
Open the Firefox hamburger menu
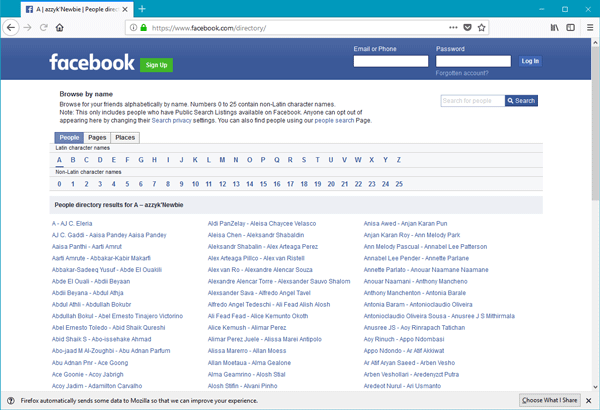pyautogui.click(x=590, y=28)
